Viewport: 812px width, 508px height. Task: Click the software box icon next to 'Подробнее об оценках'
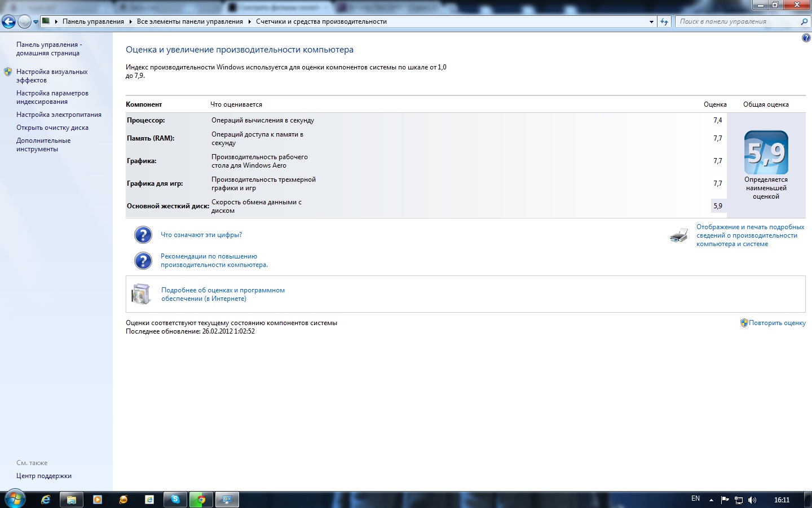pyautogui.click(x=141, y=294)
